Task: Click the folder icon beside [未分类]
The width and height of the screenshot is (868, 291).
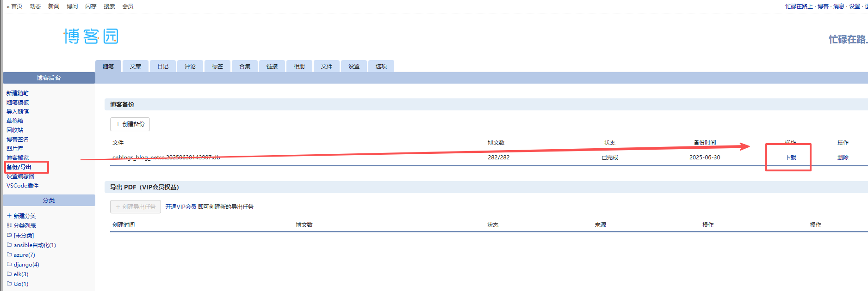Action: 9,235
